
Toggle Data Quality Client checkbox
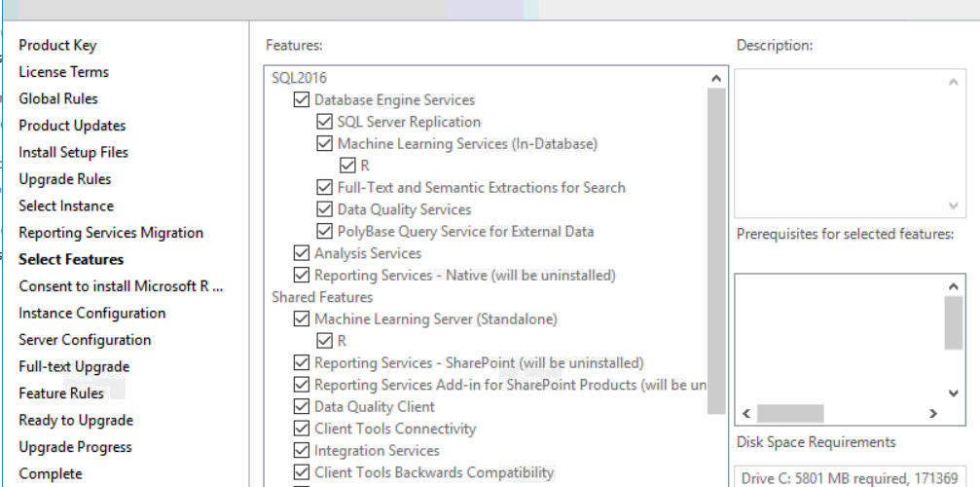tap(302, 407)
